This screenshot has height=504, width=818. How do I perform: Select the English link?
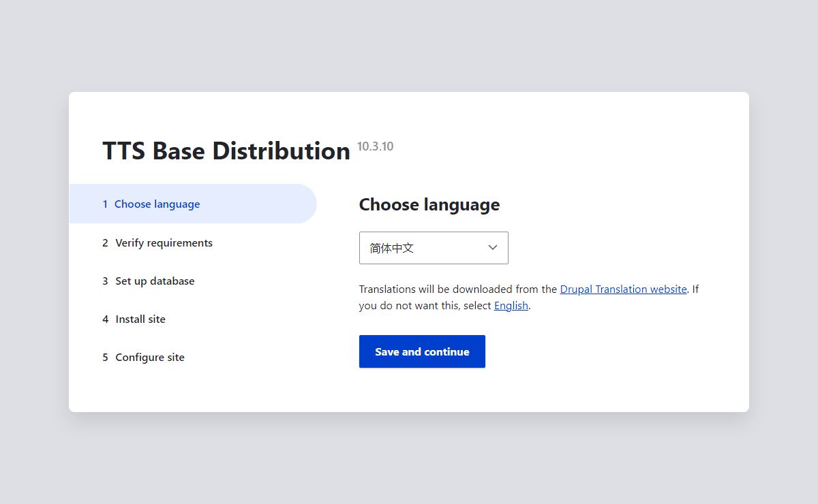tap(511, 305)
